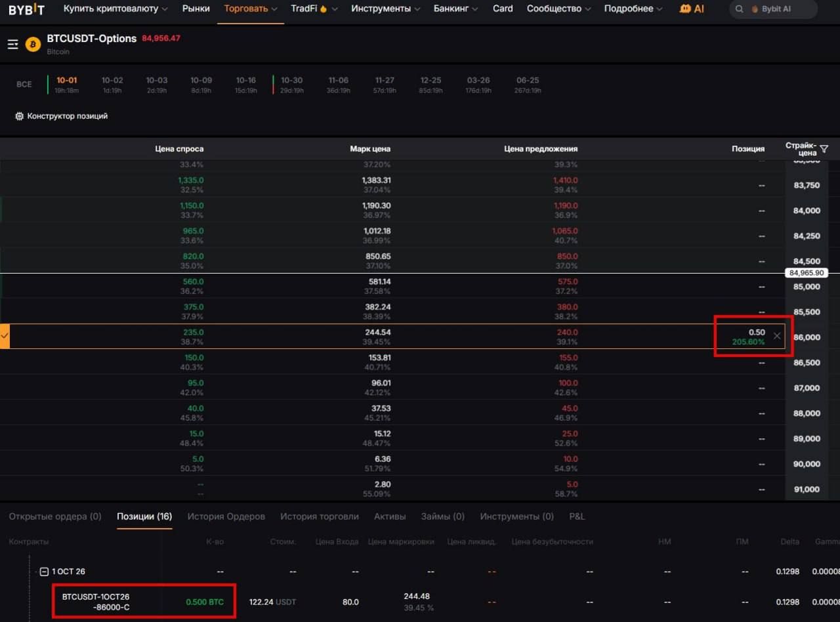The height and width of the screenshot is (622, 840).
Task: Open the Подробнее dropdown
Action: click(x=633, y=9)
